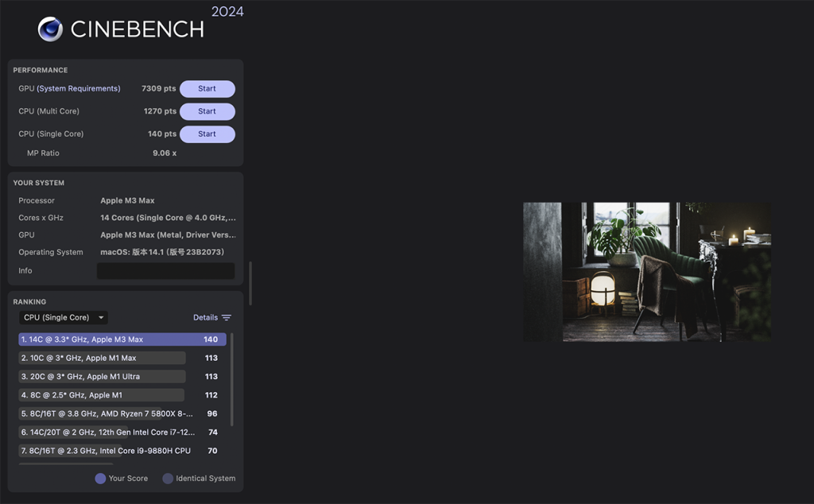The height and width of the screenshot is (504, 814).
Task: Click the Identical System legend label
Action: click(x=206, y=479)
